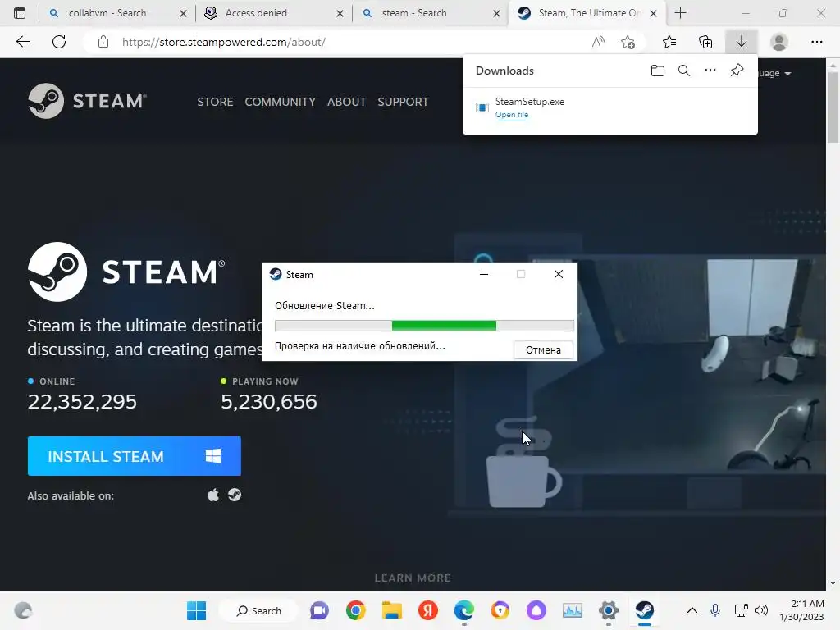This screenshot has width=840, height=630.
Task: Open the taskbar Search box
Action: (x=258, y=610)
